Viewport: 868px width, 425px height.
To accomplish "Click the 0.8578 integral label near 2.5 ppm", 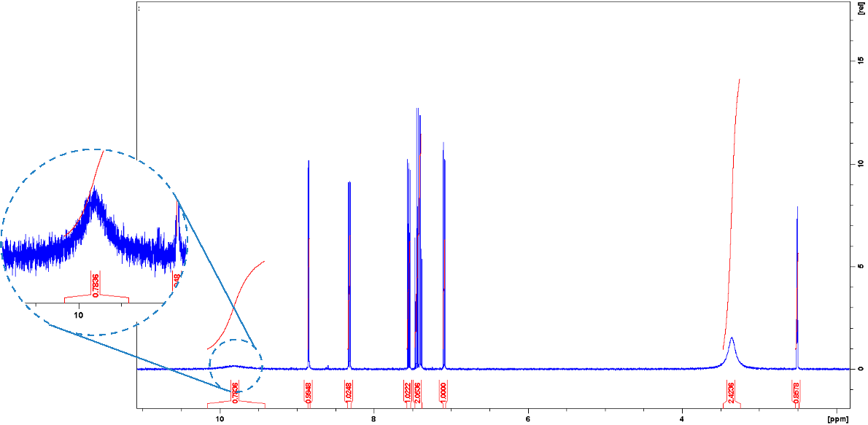I will (797, 394).
